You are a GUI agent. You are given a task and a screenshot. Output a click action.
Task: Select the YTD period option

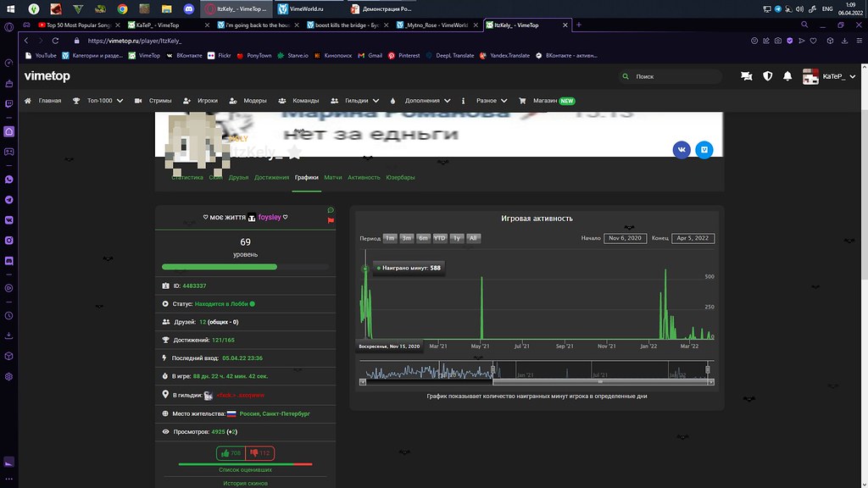point(440,238)
